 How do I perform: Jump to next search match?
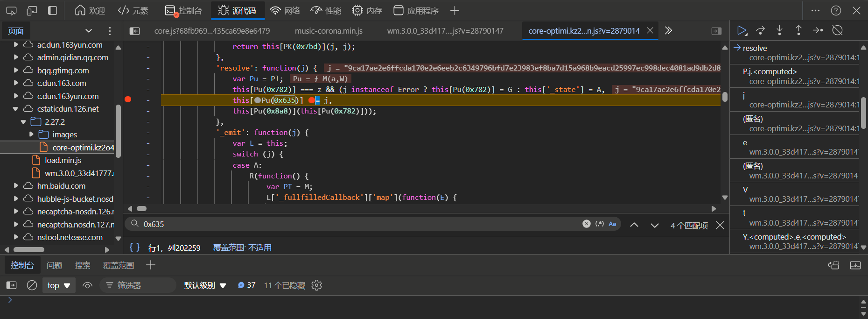coord(654,225)
